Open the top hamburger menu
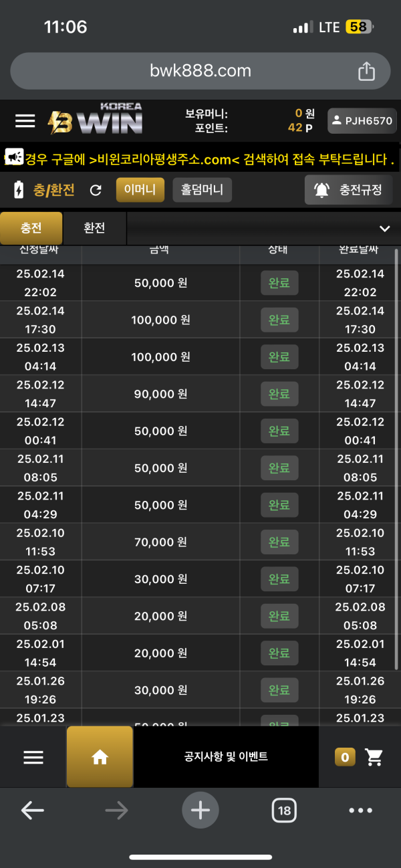This screenshot has width=401, height=868. coord(25,121)
